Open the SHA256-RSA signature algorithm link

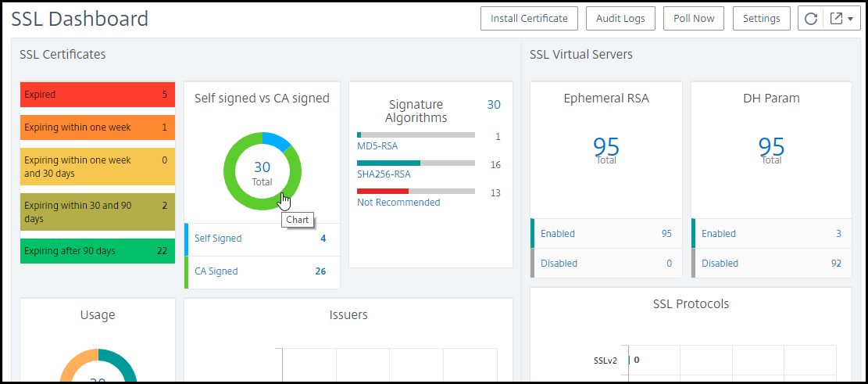pos(384,174)
